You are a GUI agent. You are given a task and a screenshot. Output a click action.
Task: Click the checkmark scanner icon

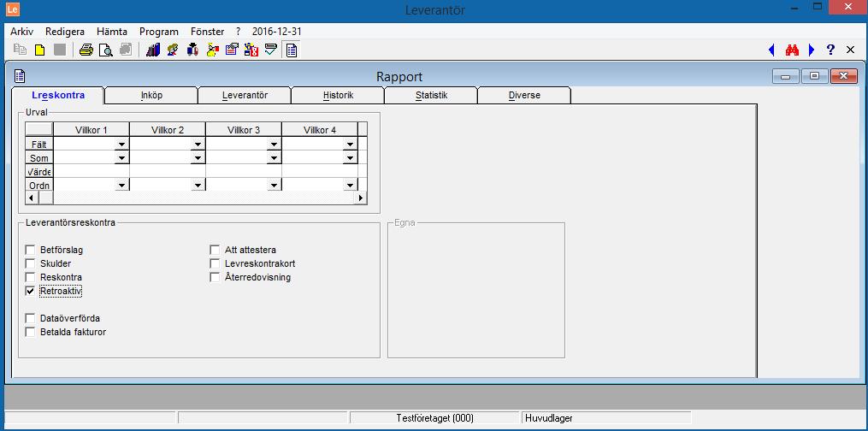pyautogui.click(x=271, y=50)
